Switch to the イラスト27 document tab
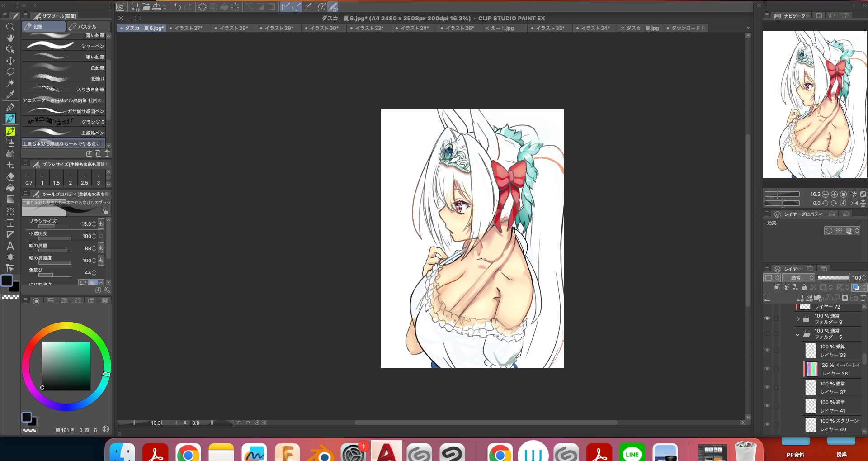 pos(188,28)
